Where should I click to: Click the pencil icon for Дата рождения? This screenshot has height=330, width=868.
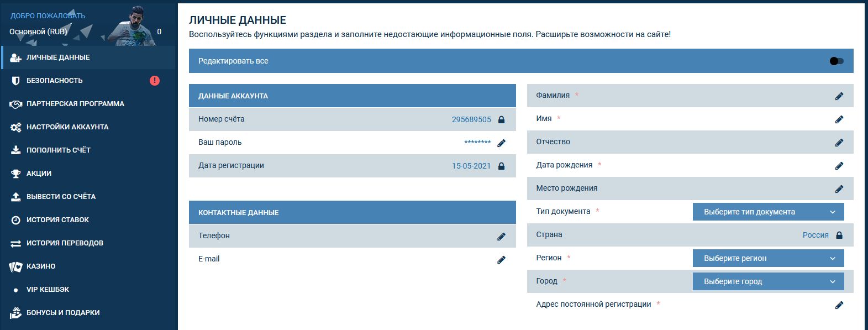[839, 166]
